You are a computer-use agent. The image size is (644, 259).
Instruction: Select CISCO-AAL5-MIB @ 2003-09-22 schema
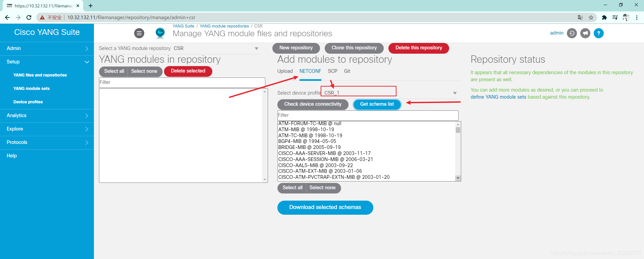click(x=316, y=165)
